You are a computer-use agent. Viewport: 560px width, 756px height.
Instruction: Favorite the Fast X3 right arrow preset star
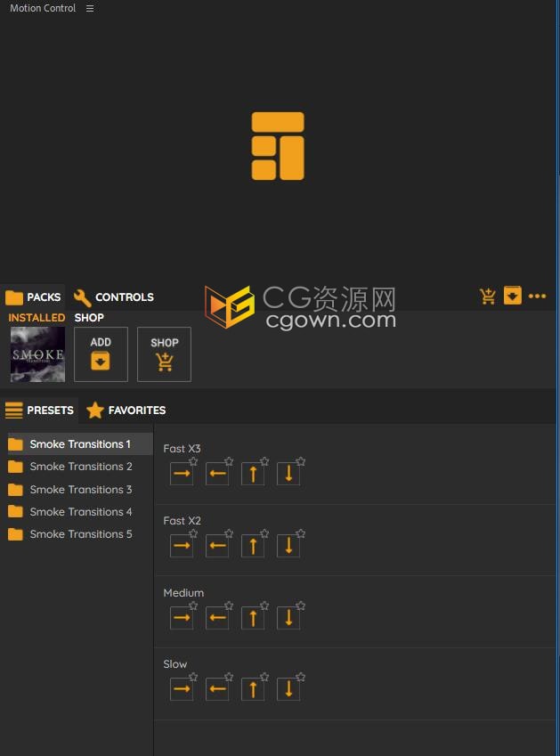pos(193,461)
